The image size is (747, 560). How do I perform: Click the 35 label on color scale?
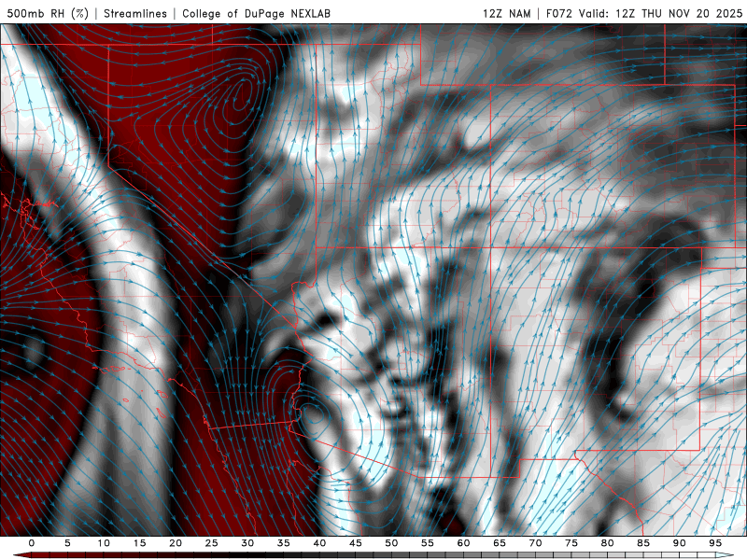[x=284, y=543]
